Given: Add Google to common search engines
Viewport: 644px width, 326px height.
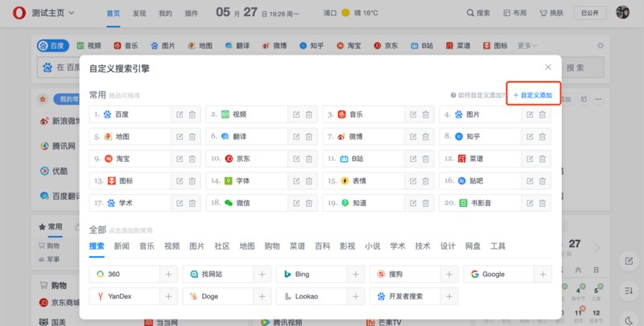Looking at the screenshot, I should 543,274.
